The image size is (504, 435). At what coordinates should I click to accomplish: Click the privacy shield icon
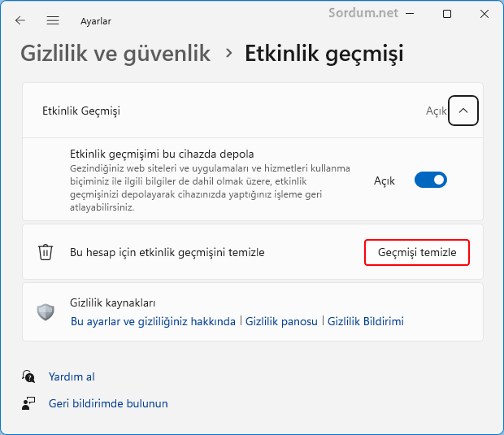[46, 312]
